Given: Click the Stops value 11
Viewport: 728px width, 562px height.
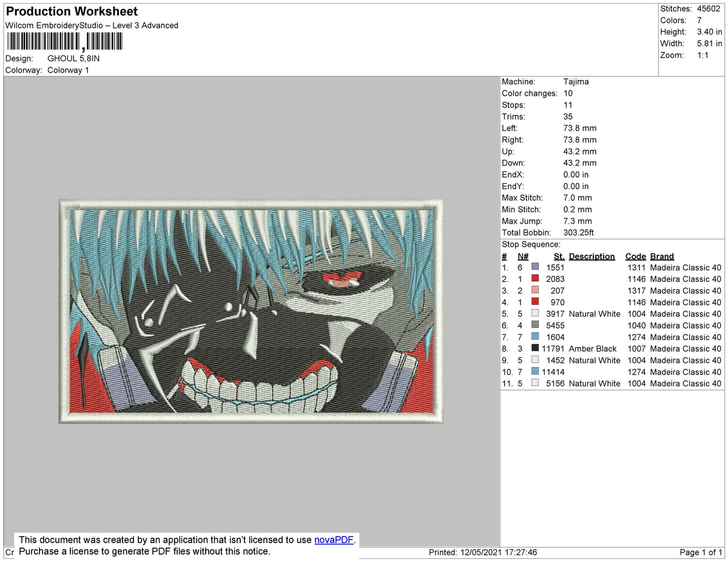Looking at the screenshot, I should pos(568,105).
